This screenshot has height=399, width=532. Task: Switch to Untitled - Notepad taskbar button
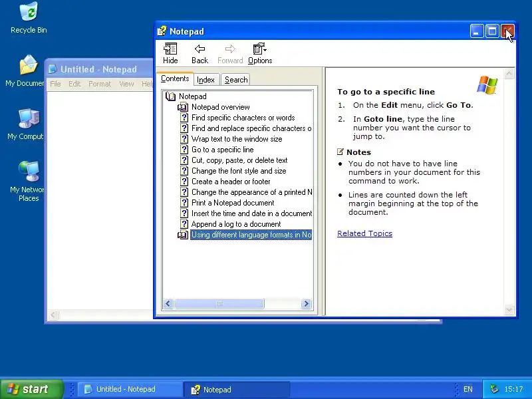[x=130, y=389]
